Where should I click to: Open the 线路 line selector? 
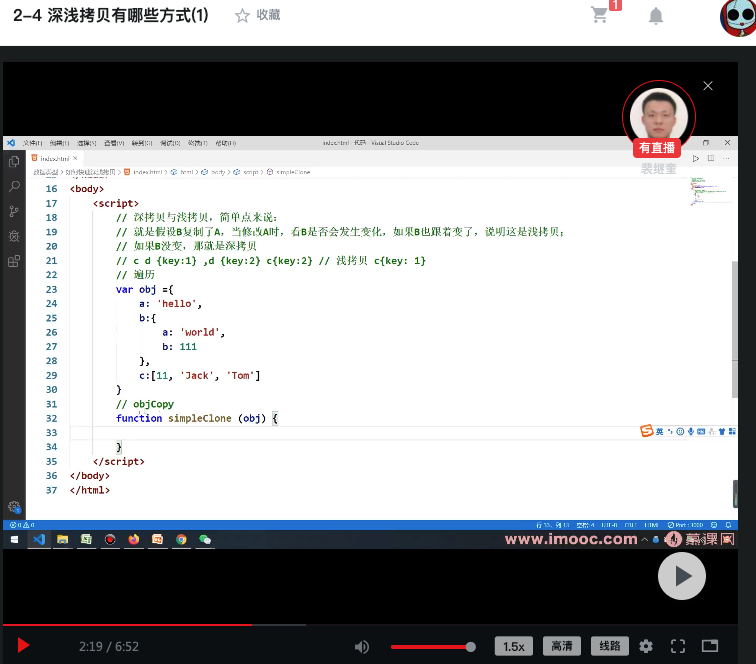pyautogui.click(x=609, y=646)
